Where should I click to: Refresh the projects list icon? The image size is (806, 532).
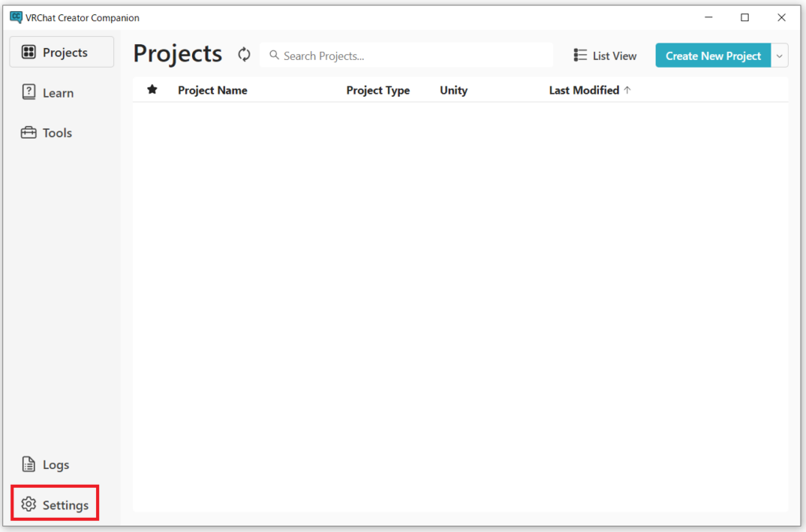click(244, 54)
